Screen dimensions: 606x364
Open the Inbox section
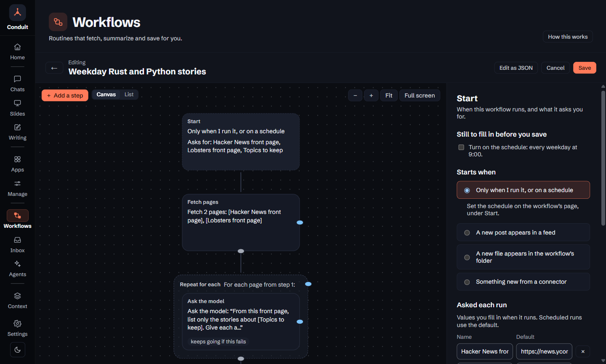pos(17,245)
